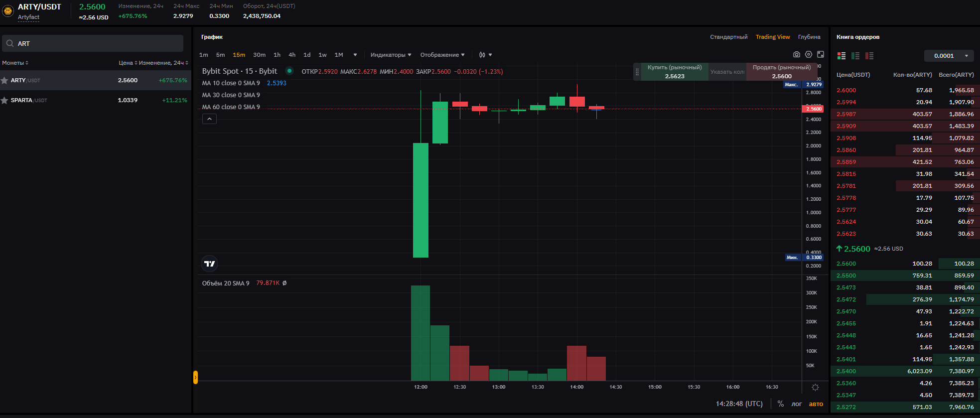
Task: Select the 1d timeframe
Action: [x=307, y=55]
